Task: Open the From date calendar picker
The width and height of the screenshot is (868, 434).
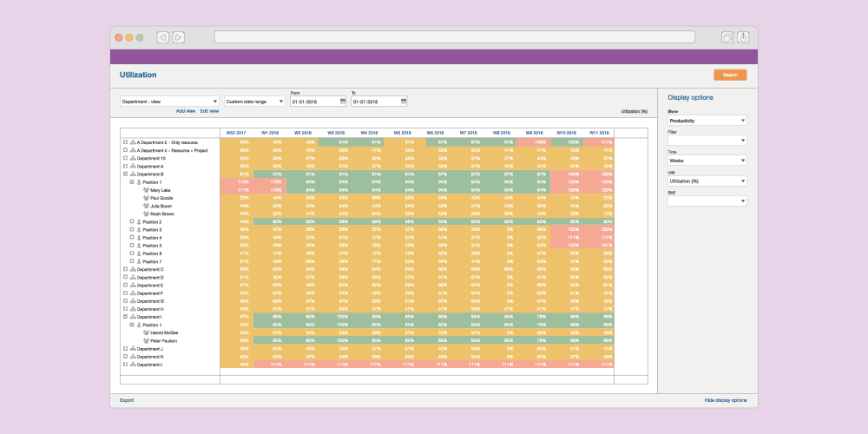Action: (343, 102)
